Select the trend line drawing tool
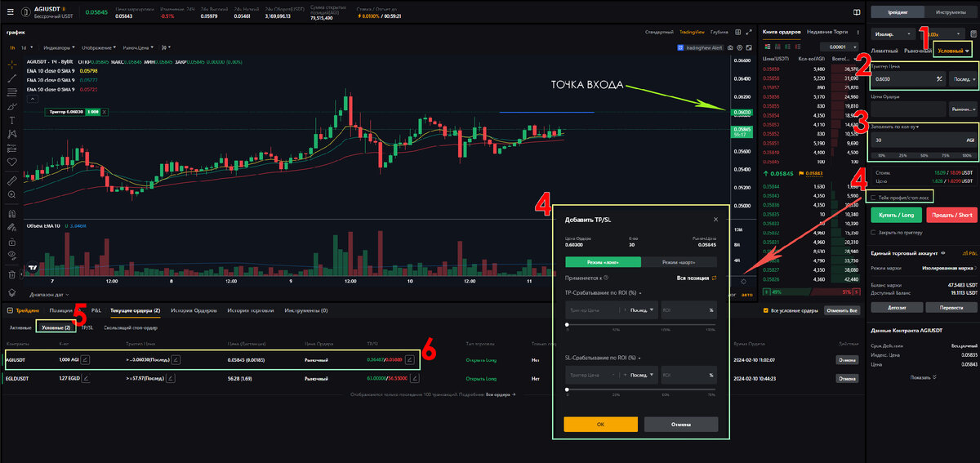The width and height of the screenshot is (980, 463). click(x=11, y=78)
